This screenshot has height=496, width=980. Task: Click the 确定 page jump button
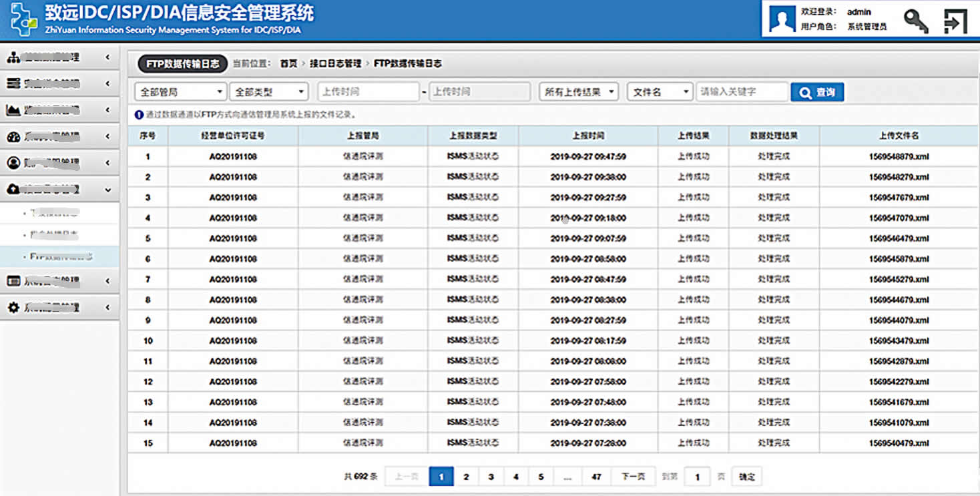746,477
